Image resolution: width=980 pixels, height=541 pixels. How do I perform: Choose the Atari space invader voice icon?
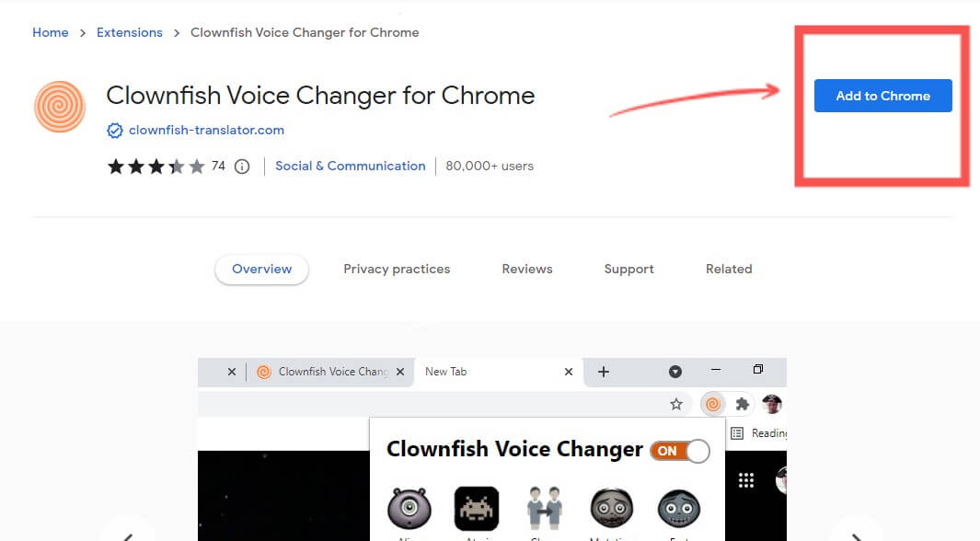477,509
